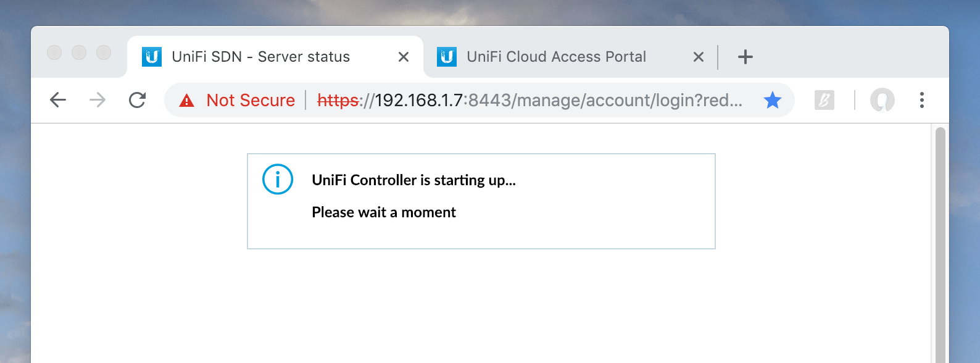Open the user profile avatar
The width and height of the screenshot is (980, 363).
pos(882,100)
